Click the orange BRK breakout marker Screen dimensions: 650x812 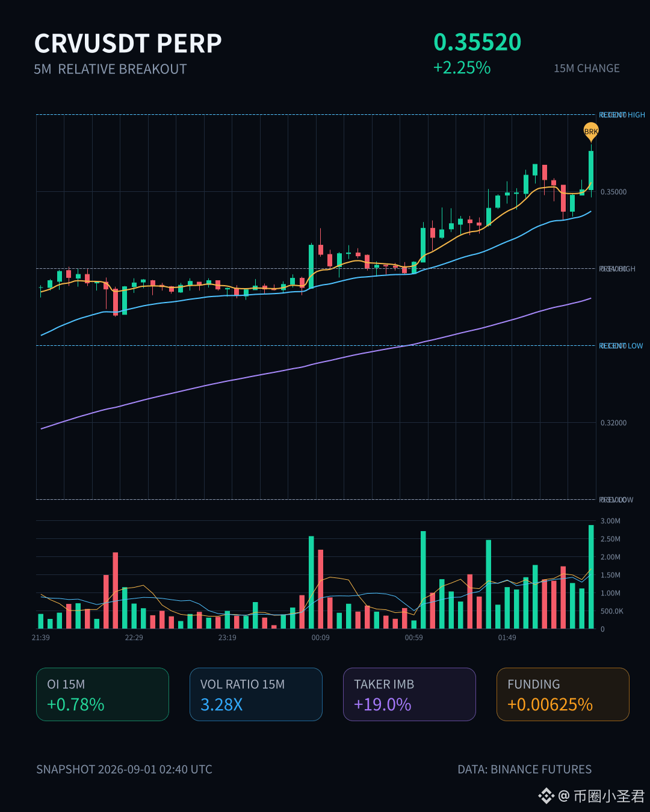click(591, 131)
